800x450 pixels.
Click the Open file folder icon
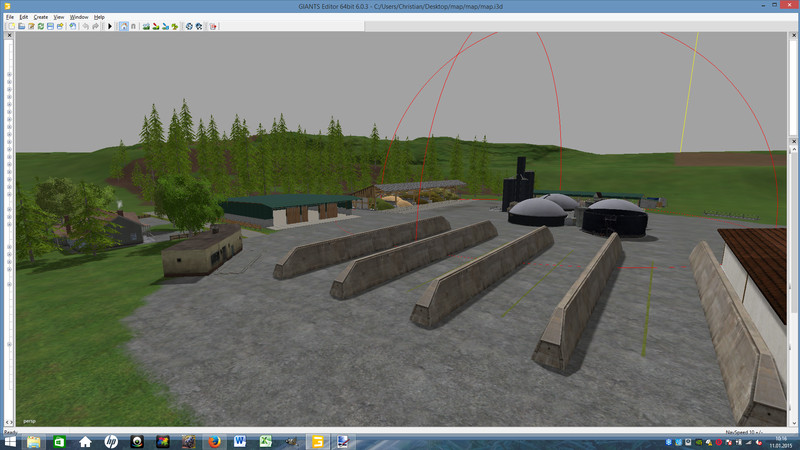[21, 26]
